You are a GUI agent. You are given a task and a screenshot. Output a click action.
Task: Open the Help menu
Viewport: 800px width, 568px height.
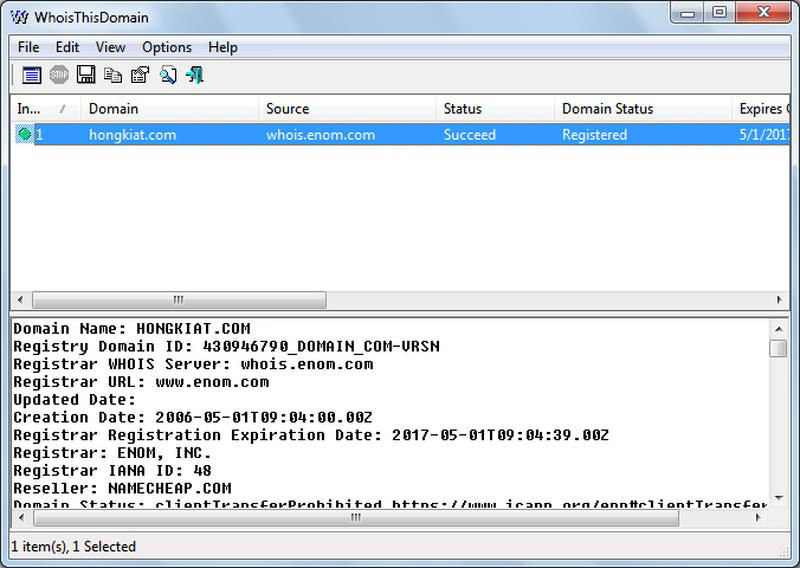(222, 47)
